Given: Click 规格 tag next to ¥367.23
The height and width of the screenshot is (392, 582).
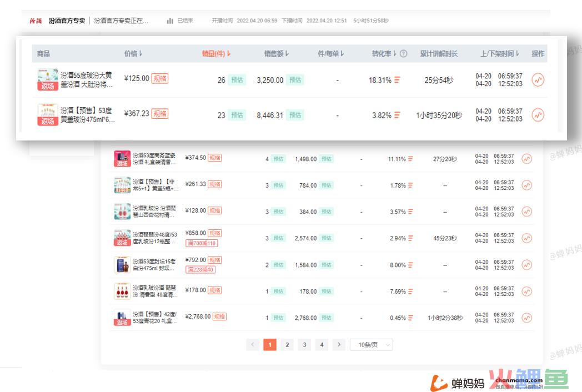Looking at the screenshot, I should click(x=160, y=114).
